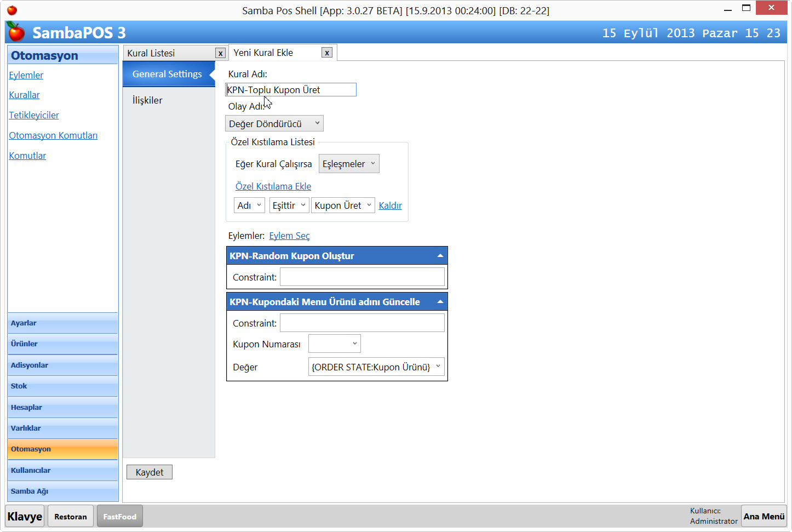Click the Kural Adı text field

click(290, 90)
